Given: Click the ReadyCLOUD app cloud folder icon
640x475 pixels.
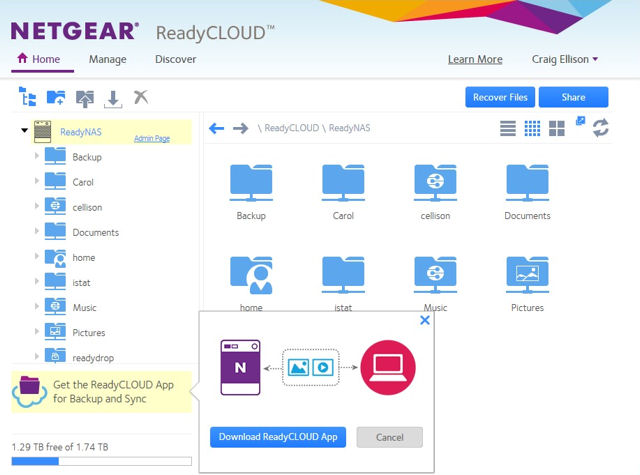Looking at the screenshot, I should click(x=29, y=391).
